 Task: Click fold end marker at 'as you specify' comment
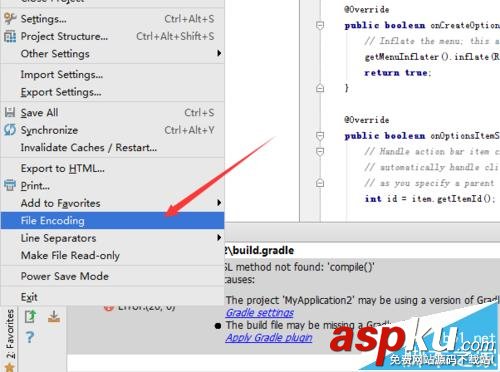(320, 183)
